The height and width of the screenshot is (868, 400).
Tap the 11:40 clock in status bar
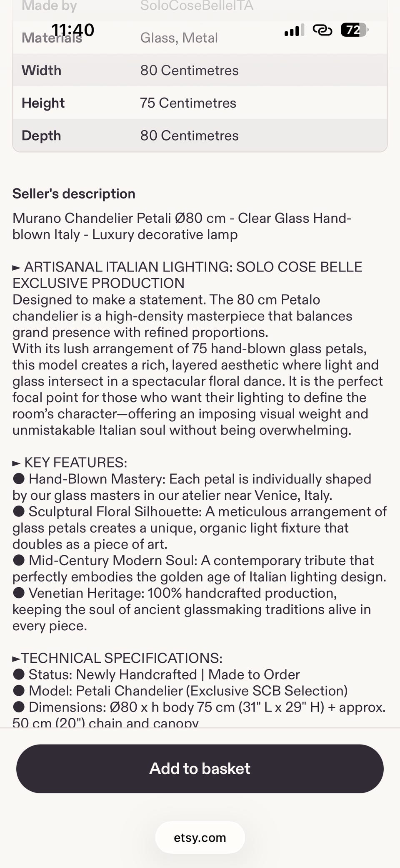tap(73, 30)
